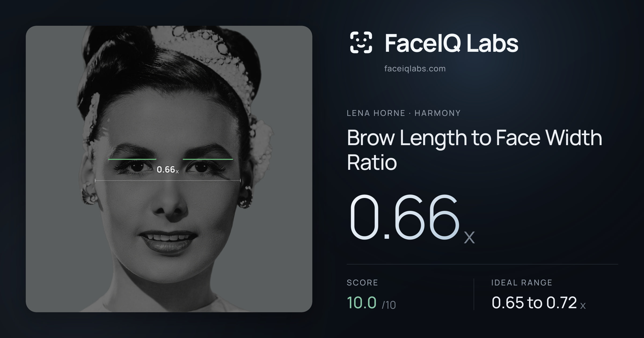The width and height of the screenshot is (644, 338).
Task: Click the SCORE label
Action: (362, 282)
